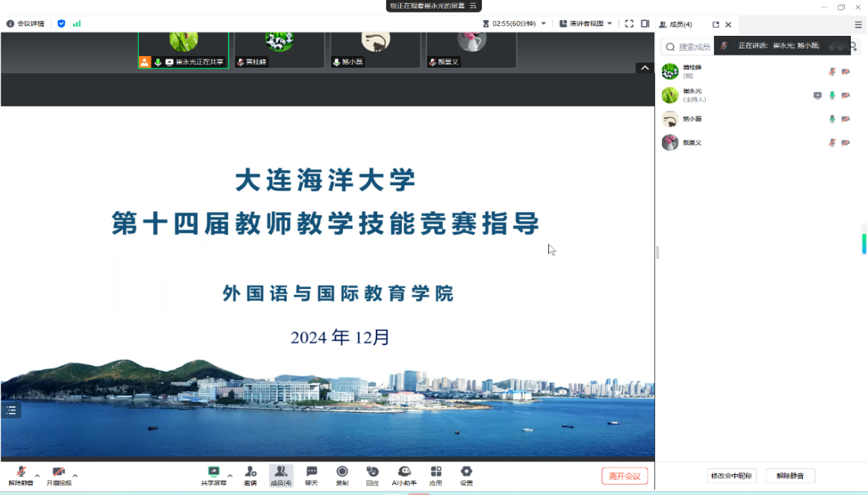Launch the AI小助手 assistant

point(404,475)
